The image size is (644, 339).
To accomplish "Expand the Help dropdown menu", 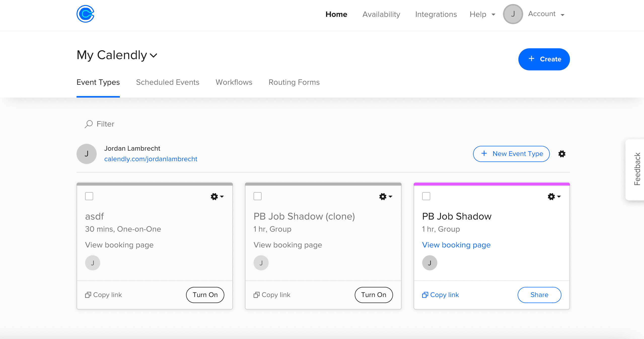I will click(x=482, y=14).
